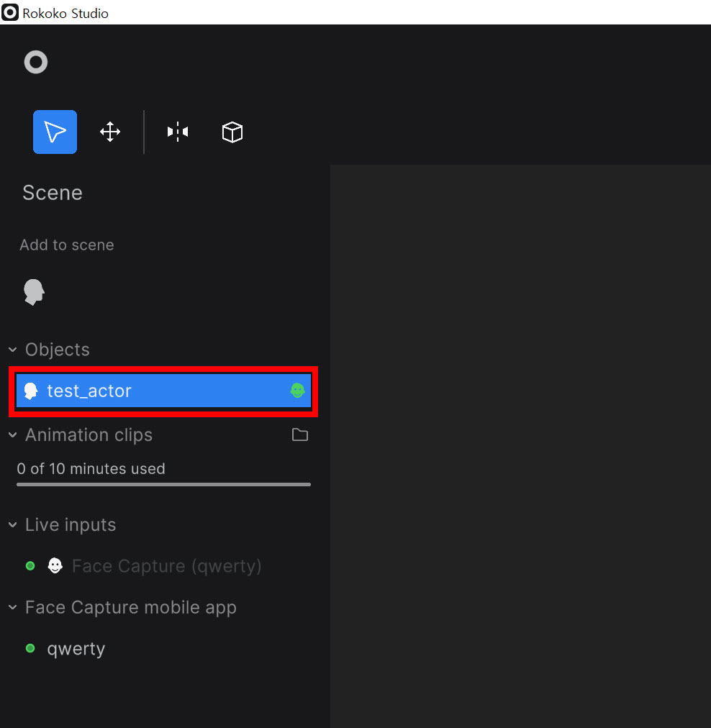Select the Mirror tool icon
This screenshot has height=728, width=711.
pos(178,132)
